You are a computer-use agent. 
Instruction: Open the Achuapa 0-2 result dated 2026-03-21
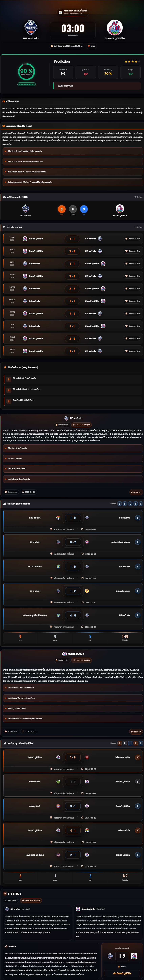[72, 545]
